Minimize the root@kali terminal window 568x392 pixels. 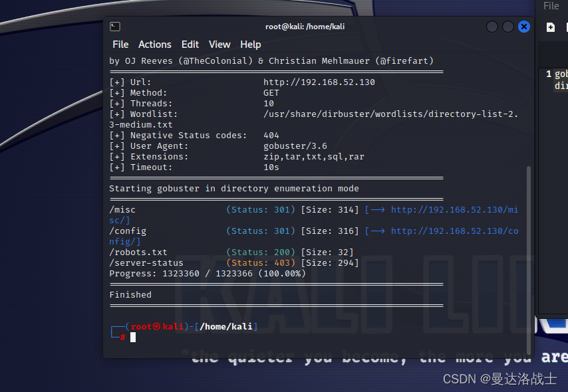(x=492, y=27)
